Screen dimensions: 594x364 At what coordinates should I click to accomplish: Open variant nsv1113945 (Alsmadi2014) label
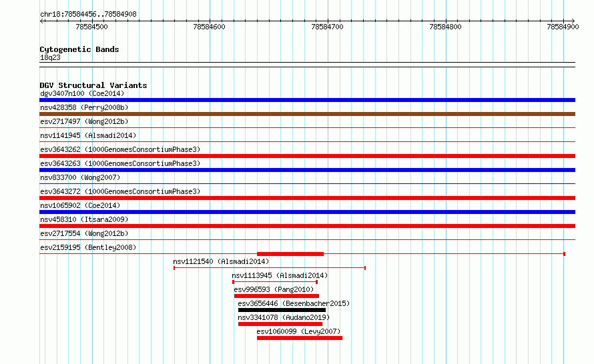point(280,275)
